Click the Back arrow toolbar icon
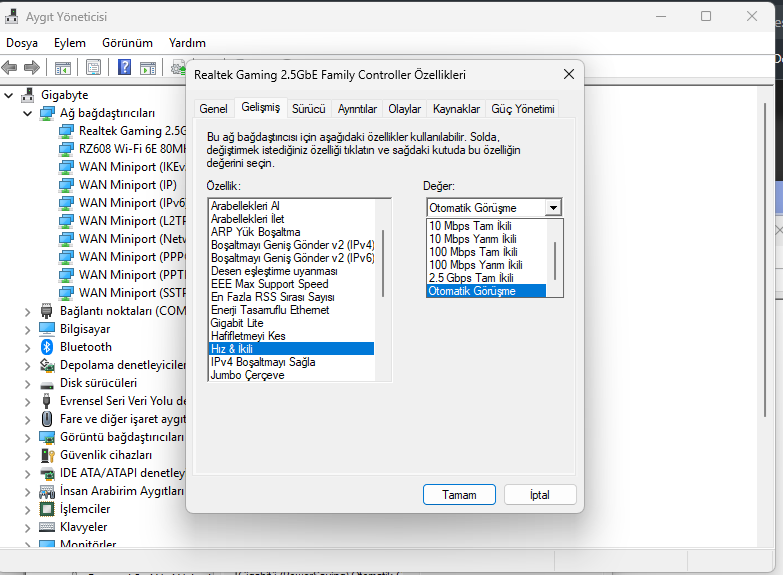The image size is (783, 575). pos(9,67)
